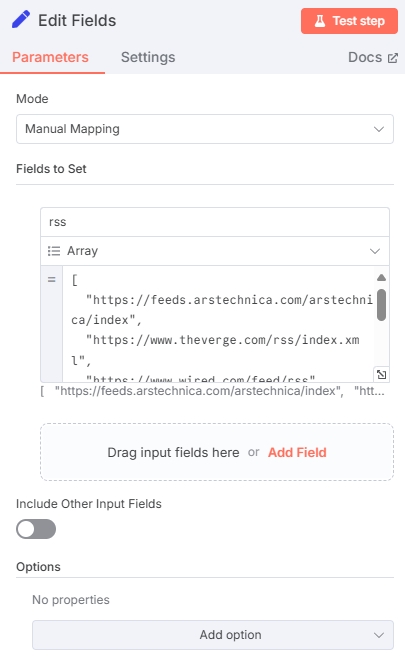Click the list icon beside Array type

(x=54, y=251)
